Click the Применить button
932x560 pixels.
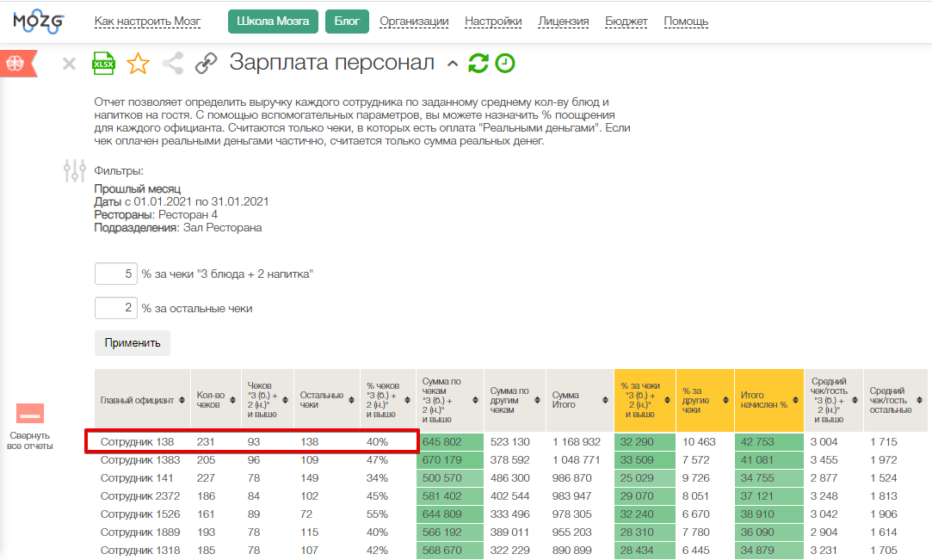click(x=133, y=342)
